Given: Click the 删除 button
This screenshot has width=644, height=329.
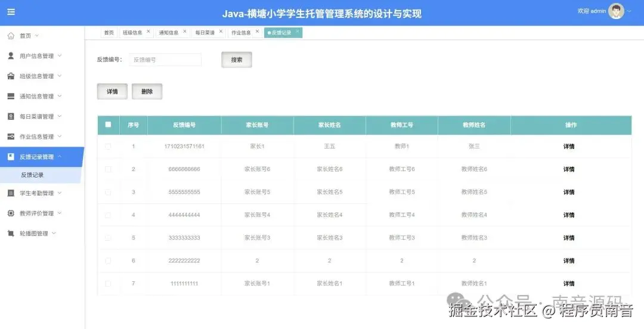Looking at the screenshot, I should tap(147, 92).
